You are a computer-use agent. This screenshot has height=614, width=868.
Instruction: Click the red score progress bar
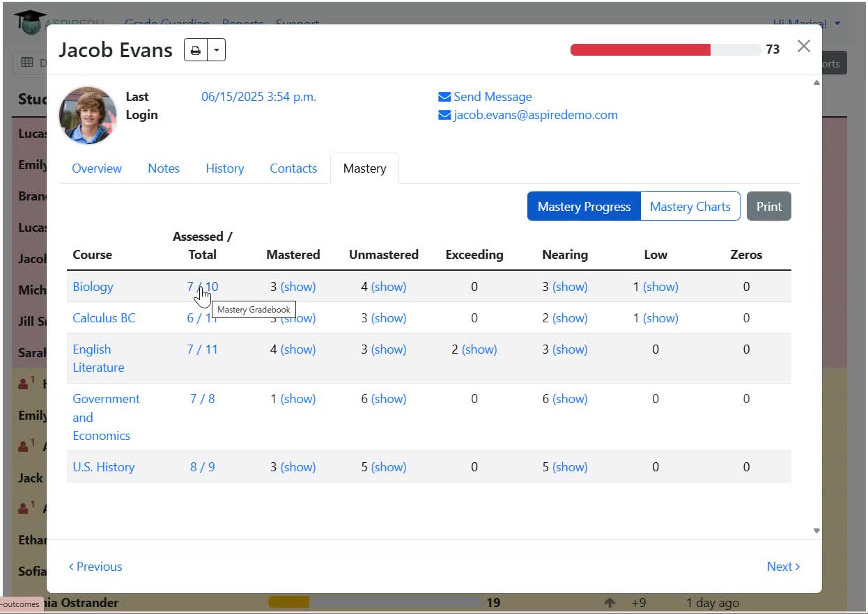click(x=640, y=49)
